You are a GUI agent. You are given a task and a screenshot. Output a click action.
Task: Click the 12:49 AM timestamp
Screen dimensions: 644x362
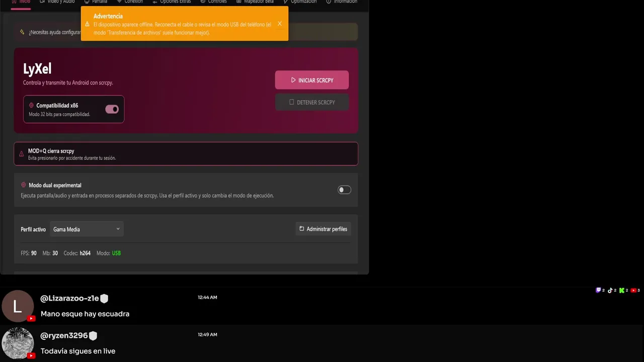(x=207, y=335)
